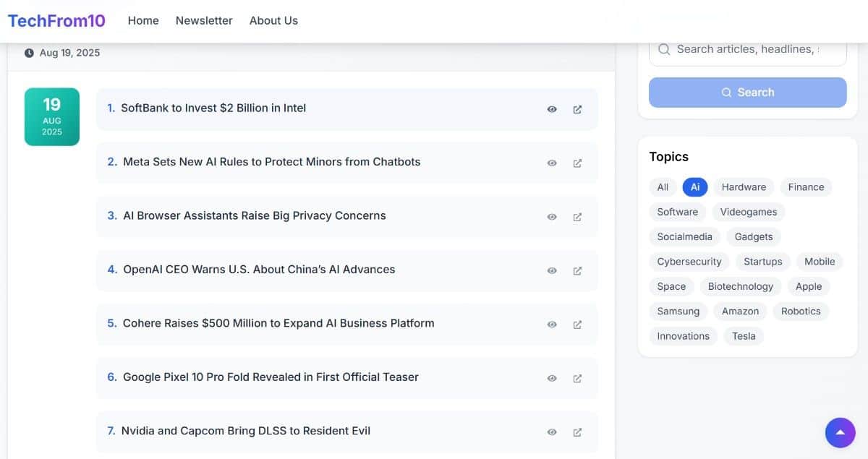868x459 pixels.
Task: Open external link for Cohere funding article
Action: (x=577, y=324)
